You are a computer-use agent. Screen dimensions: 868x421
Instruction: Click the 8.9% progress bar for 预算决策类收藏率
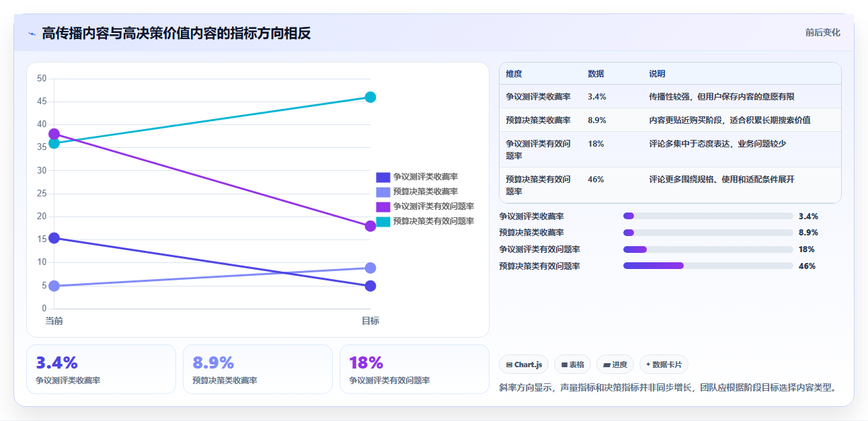click(708, 233)
